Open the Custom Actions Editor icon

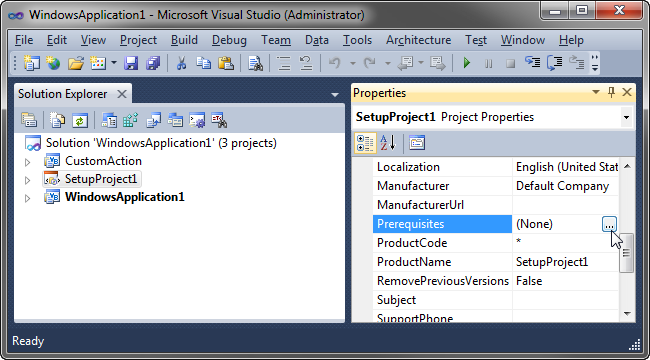click(x=197, y=120)
